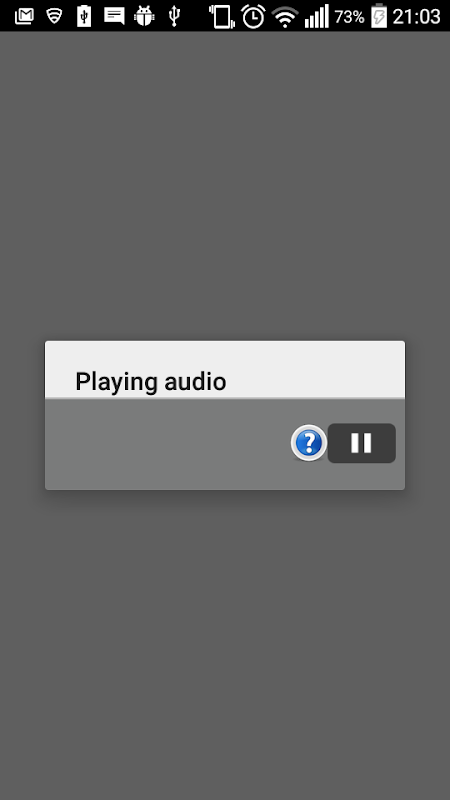Pause the playing audio

coord(361,443)
